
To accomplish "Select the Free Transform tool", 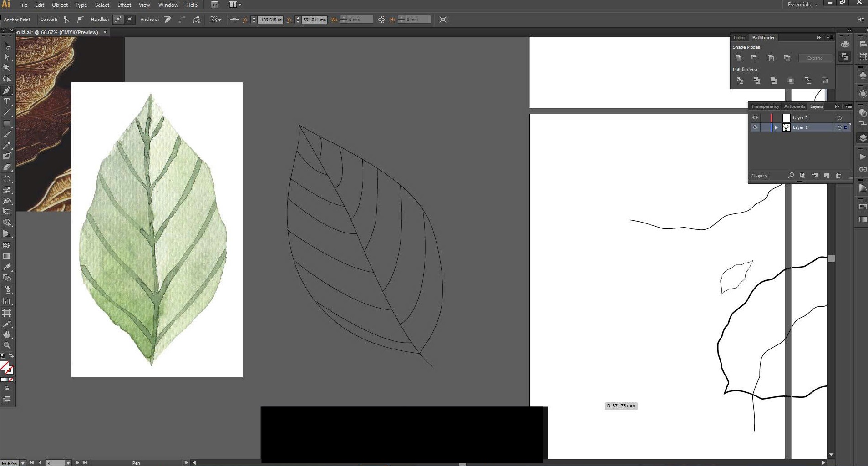I will tap(7, 212).
